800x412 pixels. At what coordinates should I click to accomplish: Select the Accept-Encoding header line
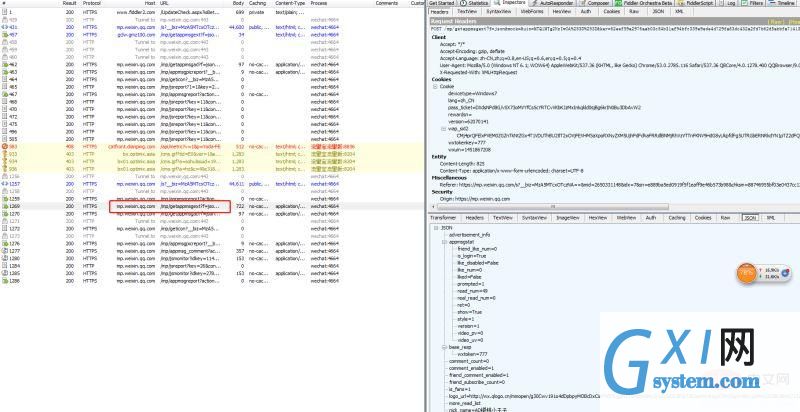click(x=472, y=52)
